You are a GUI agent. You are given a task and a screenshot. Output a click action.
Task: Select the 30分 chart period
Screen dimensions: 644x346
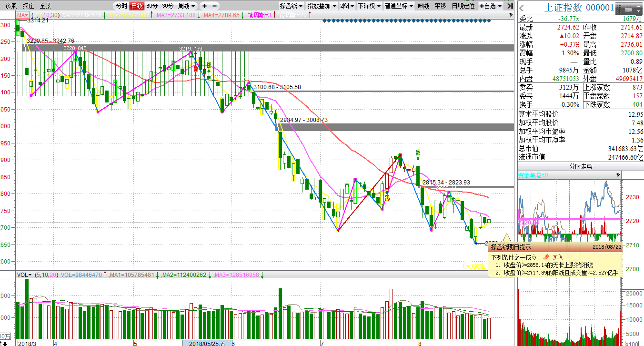pyautogui.click(x=168, y=6)
